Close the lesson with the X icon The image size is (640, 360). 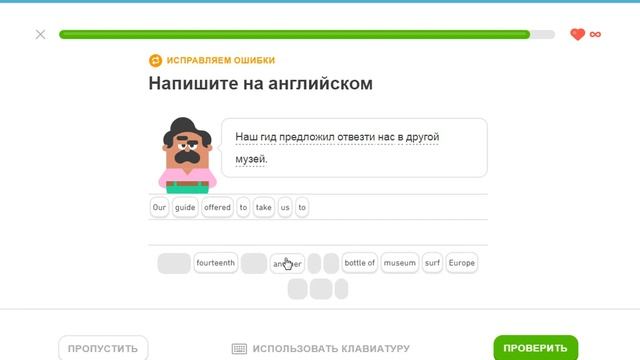coord(40,34)
